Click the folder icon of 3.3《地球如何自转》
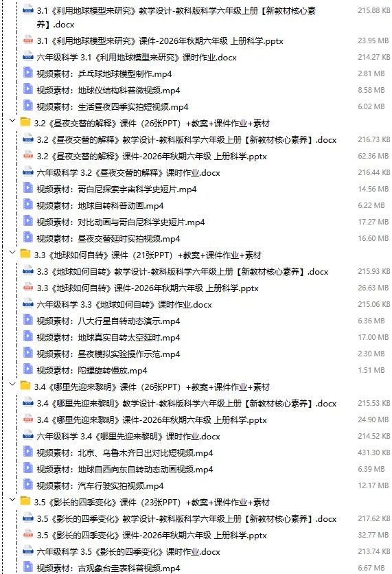 coord(25,253)
